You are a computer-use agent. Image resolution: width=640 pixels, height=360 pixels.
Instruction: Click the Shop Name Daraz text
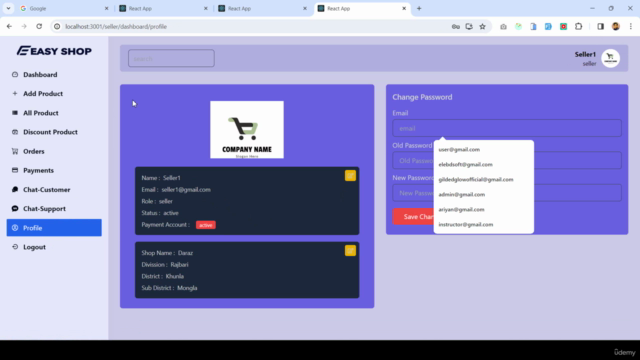click(x=167, y=253)
